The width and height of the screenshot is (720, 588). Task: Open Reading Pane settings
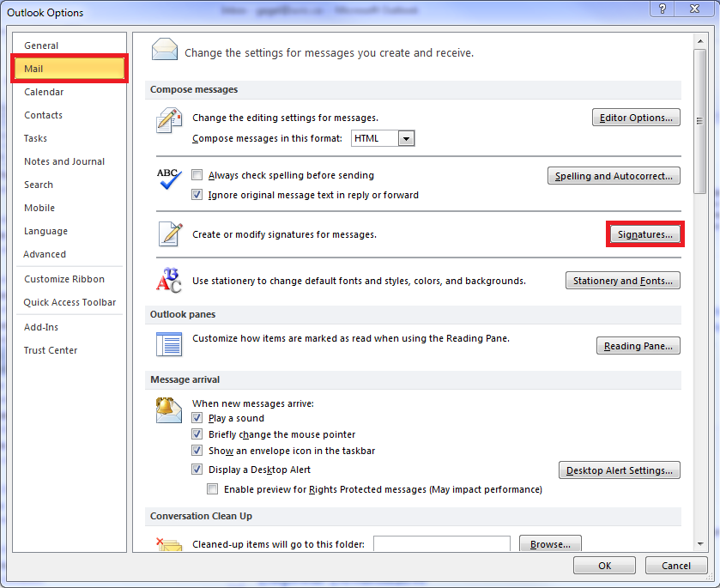(x=638, y=346)
